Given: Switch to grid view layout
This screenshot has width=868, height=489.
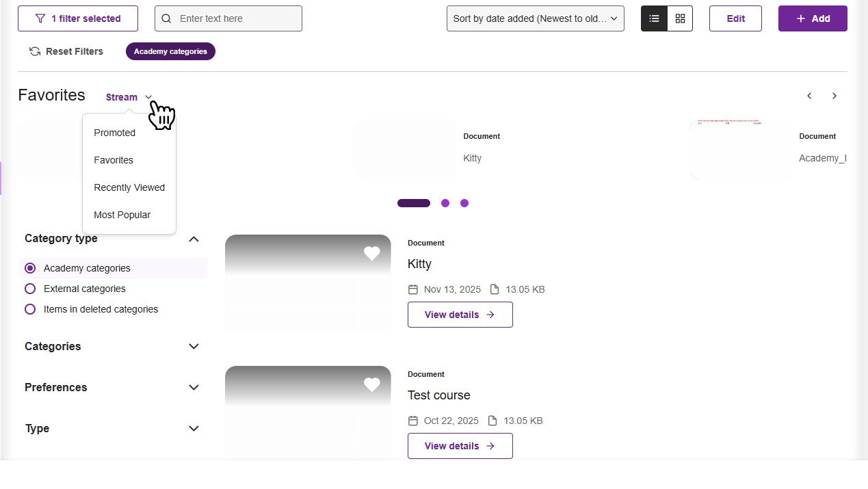Looking at the screenshot, I should coord(680,18).
